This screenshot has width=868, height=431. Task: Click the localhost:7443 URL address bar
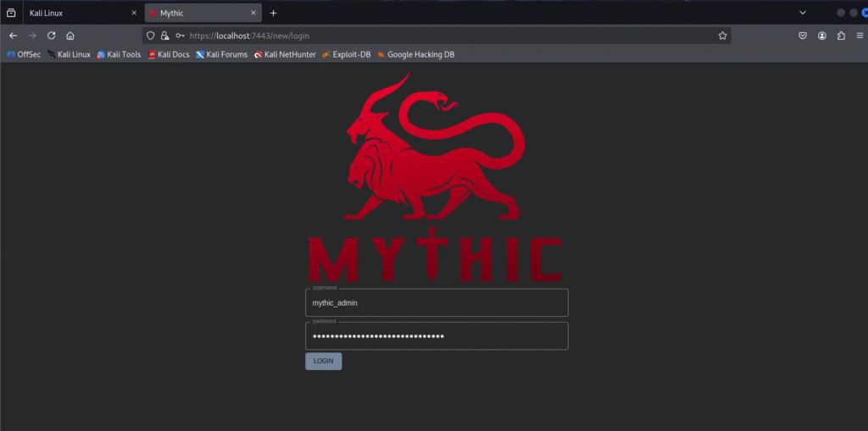[437, 36]
